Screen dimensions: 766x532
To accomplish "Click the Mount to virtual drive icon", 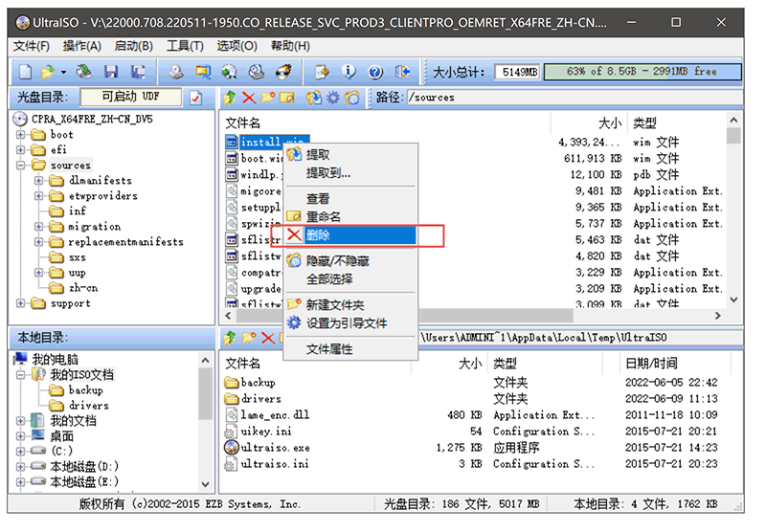I will (229, 72).
